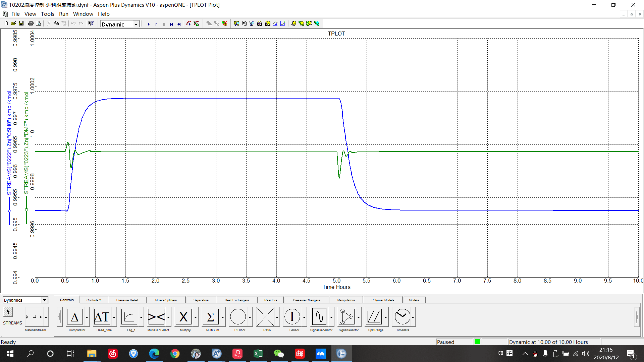Image resolution: width=644 pixels, height=362 pixels.
Task: Click the Save file icon
Action: (x=21, y=23)
